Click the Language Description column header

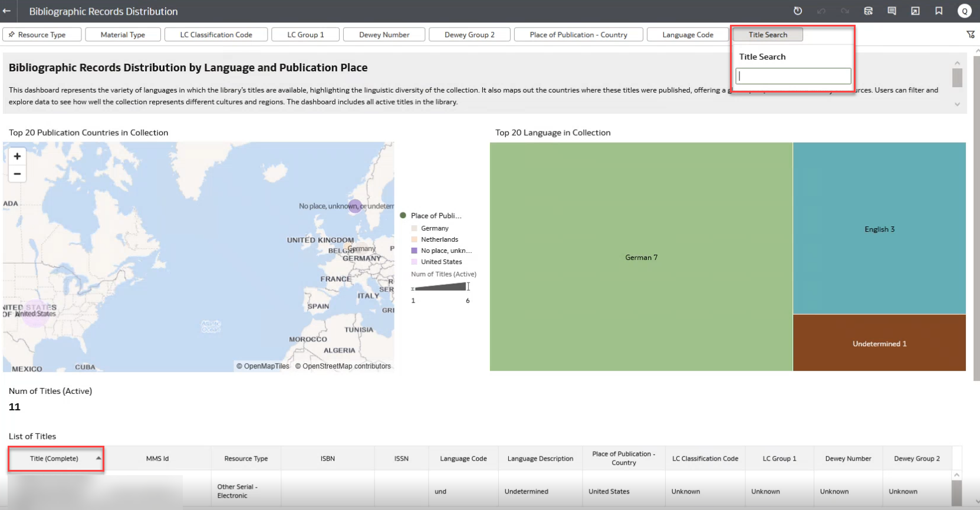pyautogui.click(x=540, y=458)
